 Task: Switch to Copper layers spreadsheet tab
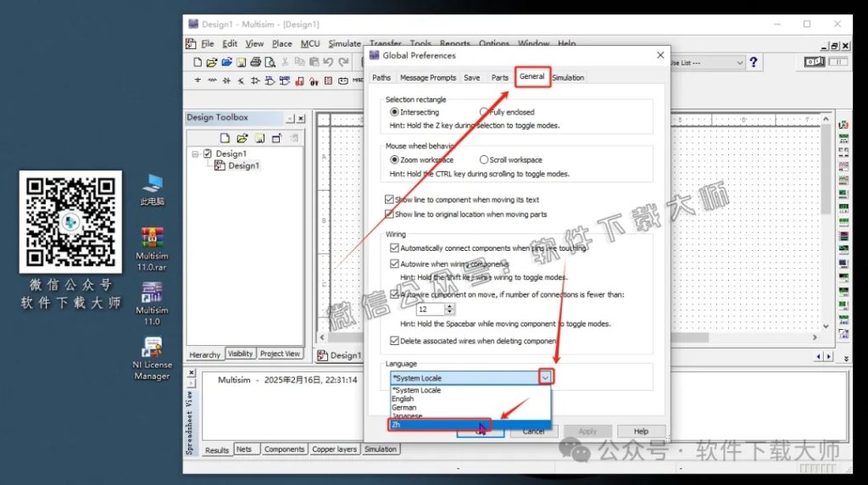click(334, 449)
